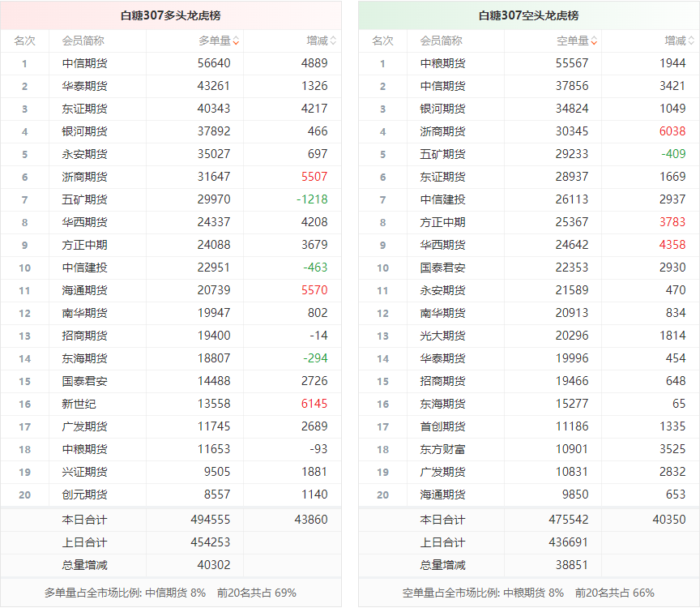700x608 pixels.
Task: Click sort arrows next to long-side 增减 header
Action: 333,41
